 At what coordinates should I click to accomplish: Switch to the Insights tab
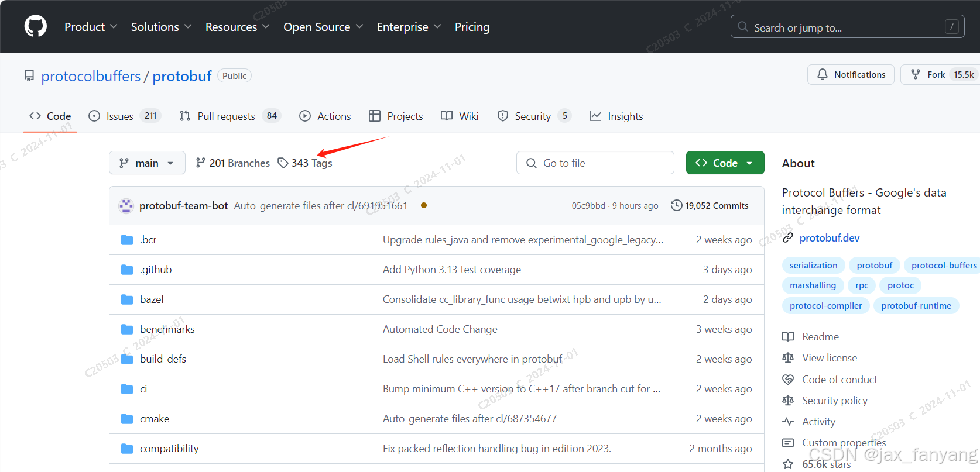coord(616,116)
